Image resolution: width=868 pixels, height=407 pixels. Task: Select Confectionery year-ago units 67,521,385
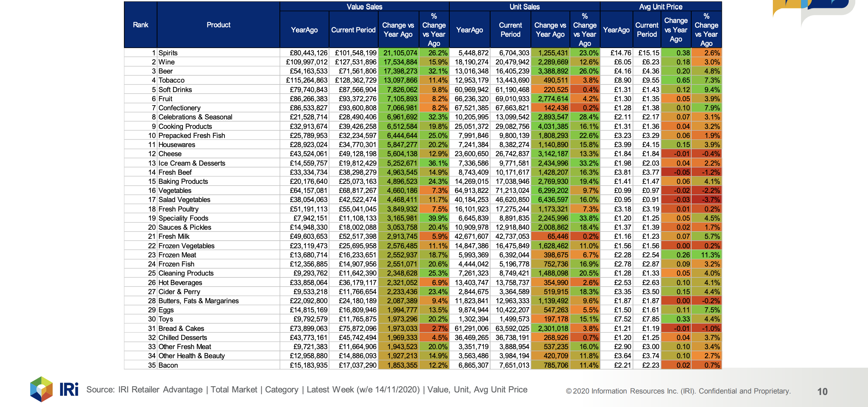pos(470,108)
